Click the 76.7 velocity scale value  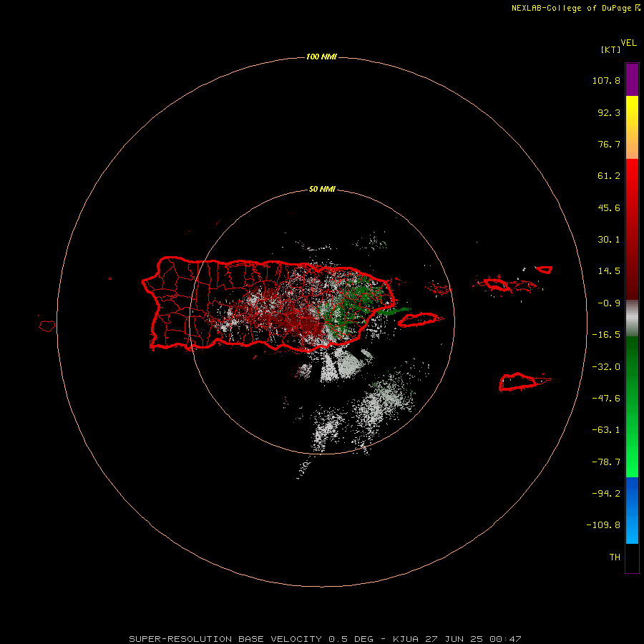tap(609, 144)
